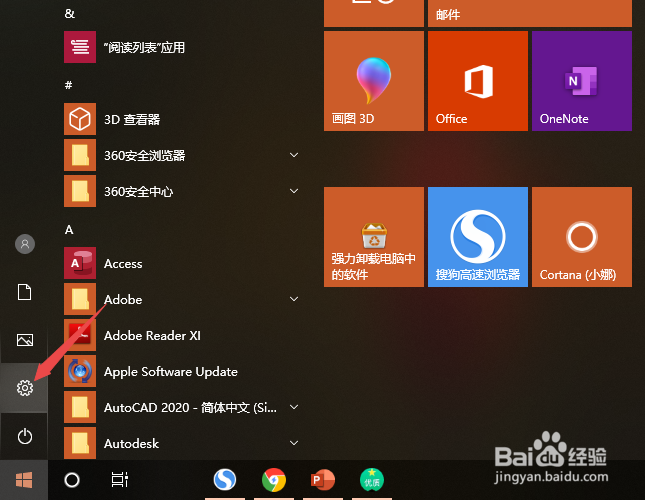Click the "&" section letter header
Viewport: 645px width, 500px height.
(70, 14)
